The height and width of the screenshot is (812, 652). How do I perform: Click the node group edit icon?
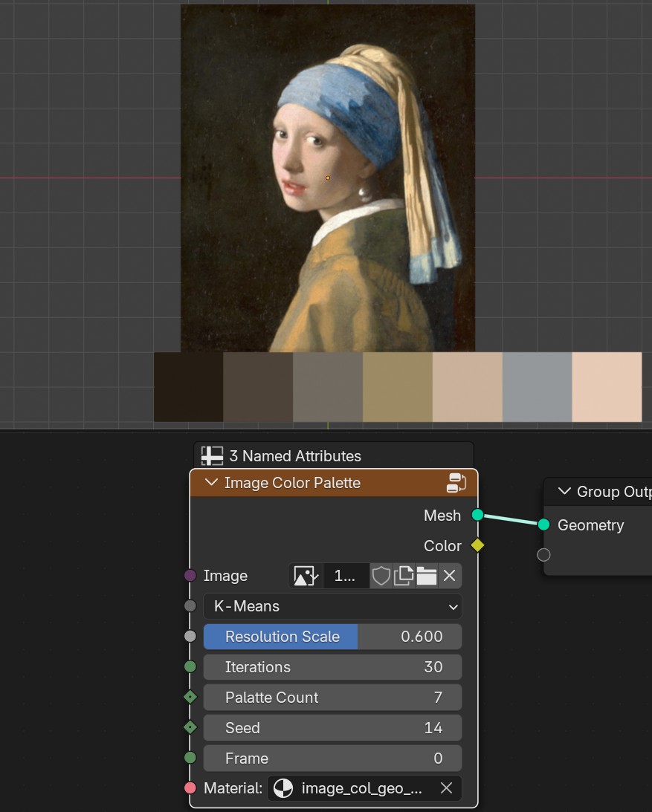[456, 483]
